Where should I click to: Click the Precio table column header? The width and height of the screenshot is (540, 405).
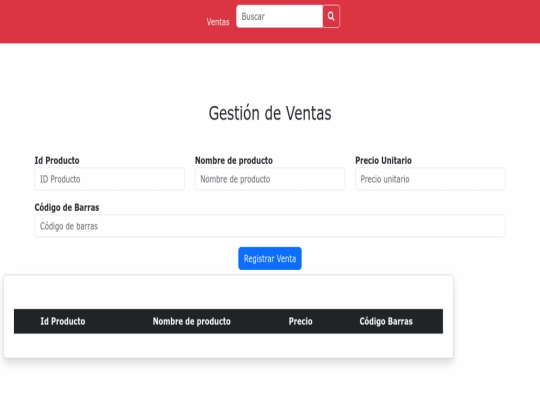(x=300, y=321)
